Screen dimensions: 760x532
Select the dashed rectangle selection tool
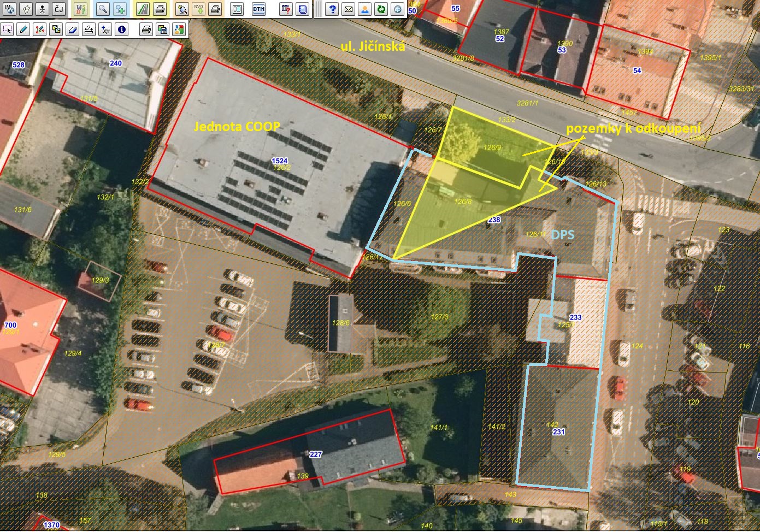(7, 29)
